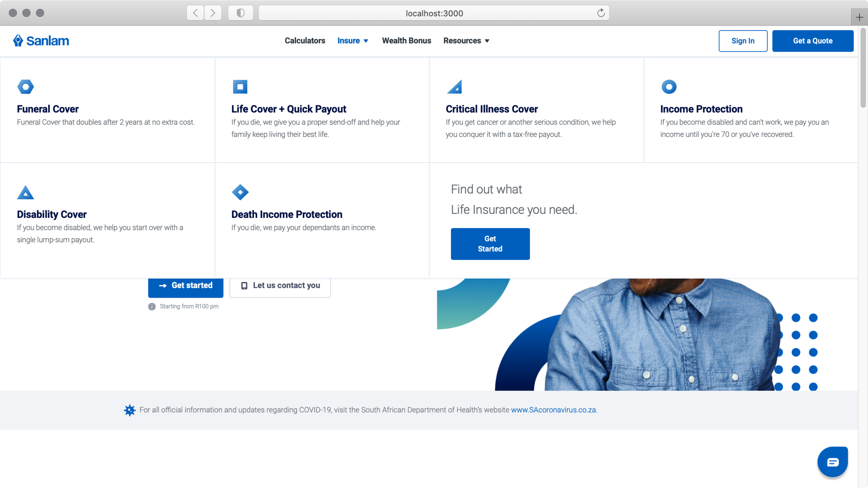868x488 pixels.
Task: Click the Get a Quote button
Action: pyautogui.click(x=813, y=41)
